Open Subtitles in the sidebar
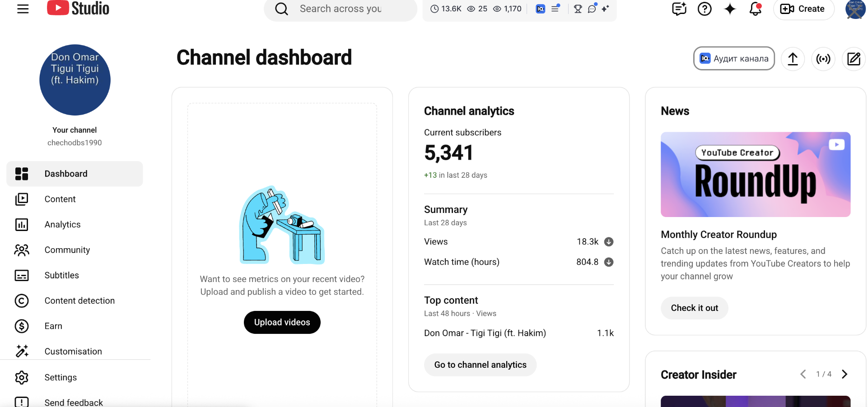Viewport: 868px width, 407px height. [x=75, y=275]
